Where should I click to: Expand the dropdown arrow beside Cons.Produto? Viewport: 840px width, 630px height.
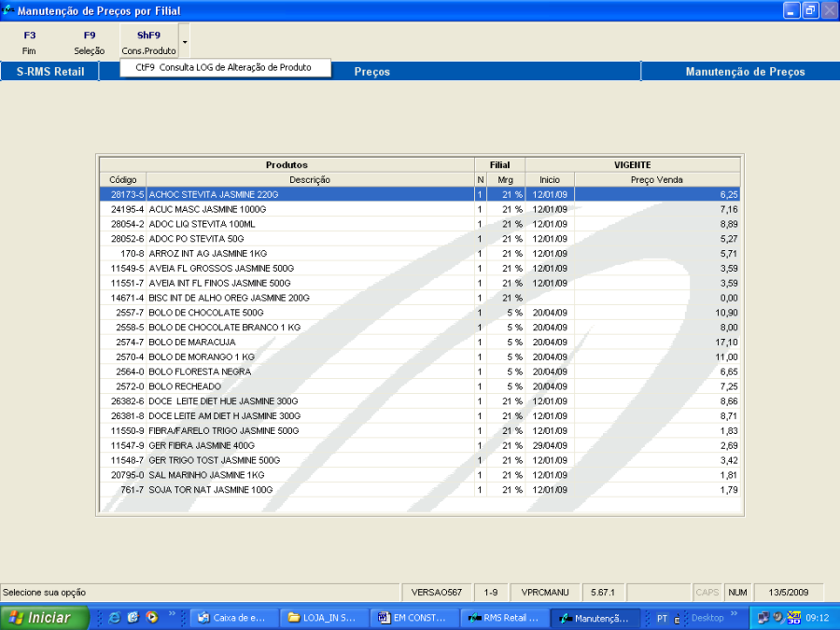(x=184, y=42)
